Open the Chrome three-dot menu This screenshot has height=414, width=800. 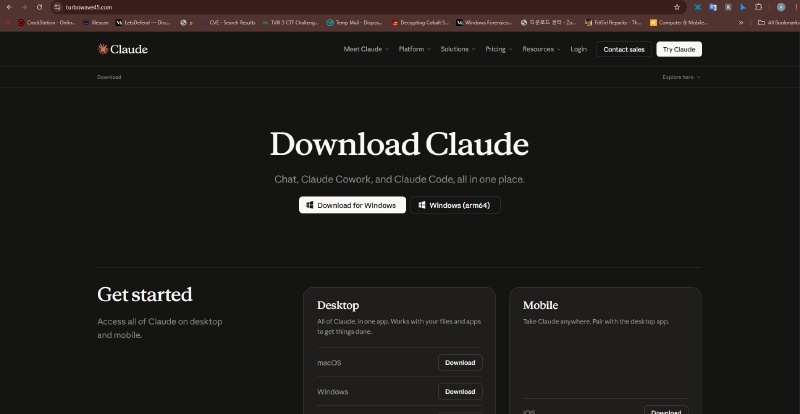point(795,7)
